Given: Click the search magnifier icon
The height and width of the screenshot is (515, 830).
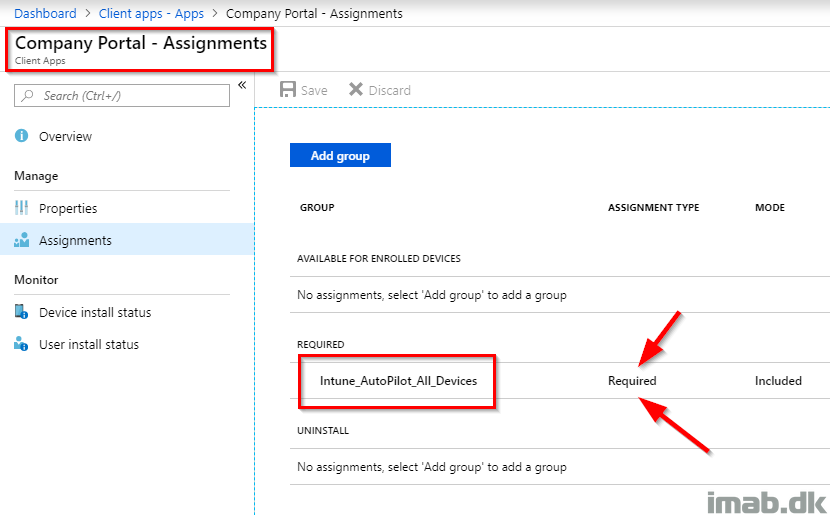Looking at the screenshot, I should coord(28,95).
